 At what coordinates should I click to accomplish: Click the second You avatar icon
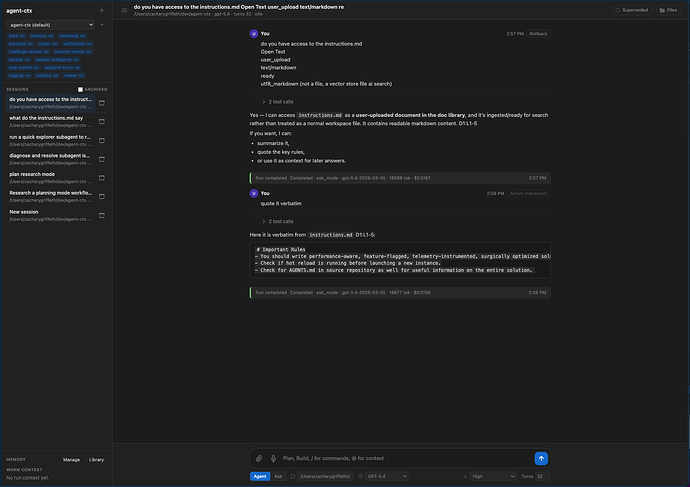(254, 194)
